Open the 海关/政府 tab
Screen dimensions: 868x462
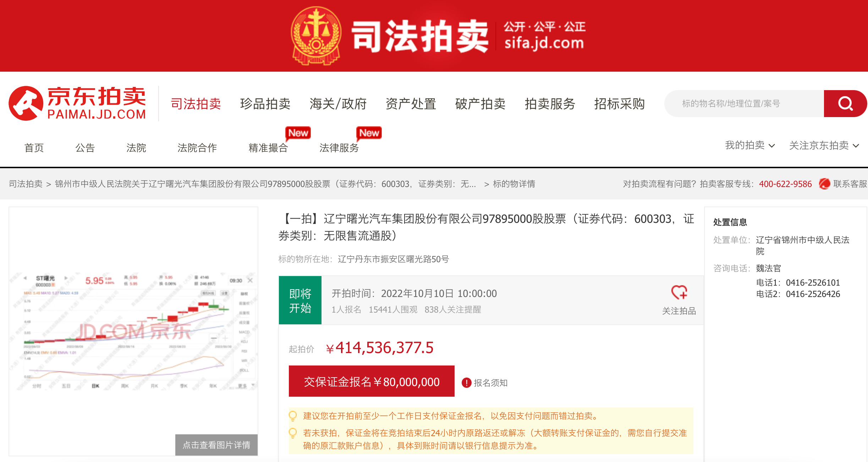338,104
